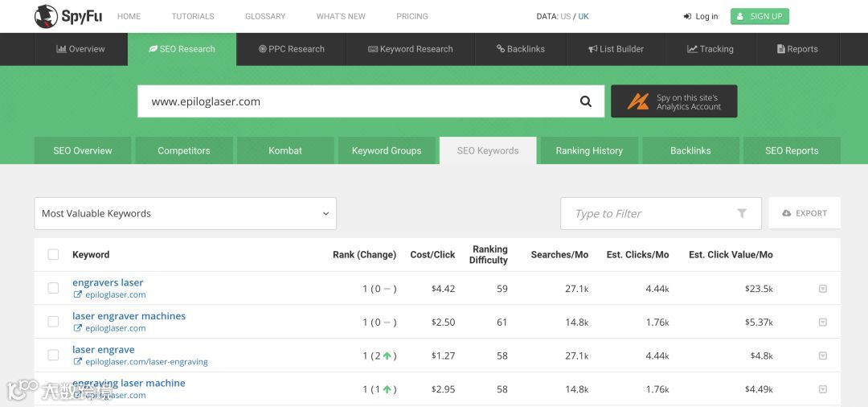Sort by the Keyword column header

click(91, 255)
